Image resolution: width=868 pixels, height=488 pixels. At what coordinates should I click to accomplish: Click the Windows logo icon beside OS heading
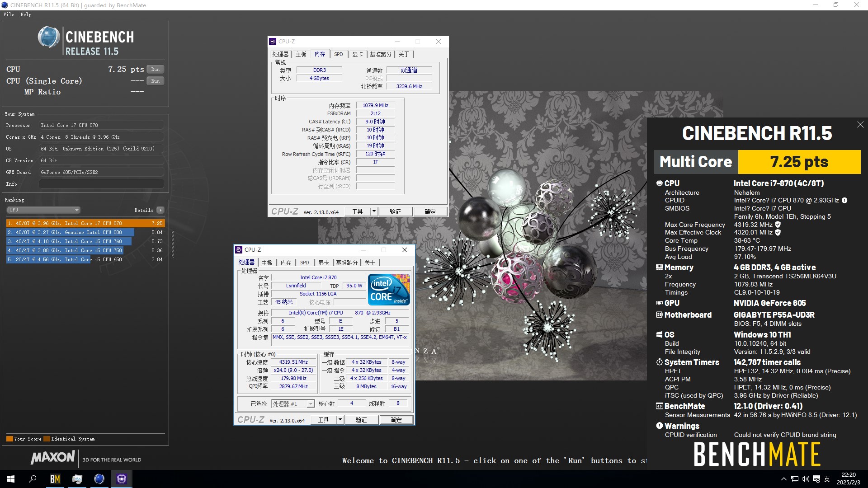tap(659, 335)
